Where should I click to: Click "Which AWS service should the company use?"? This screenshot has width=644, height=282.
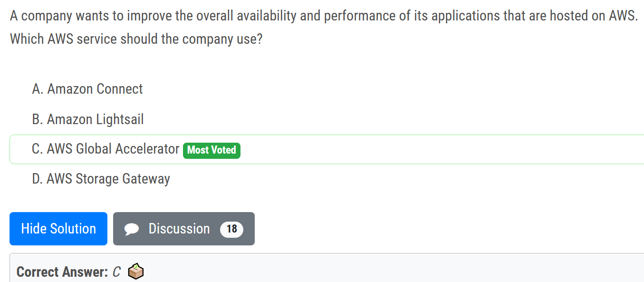(x=136, y=39)
